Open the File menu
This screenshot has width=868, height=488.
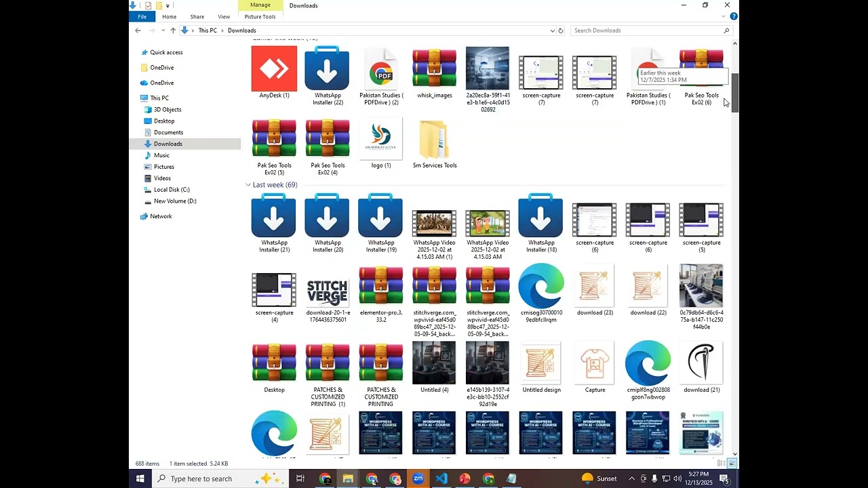coord(142,17)
